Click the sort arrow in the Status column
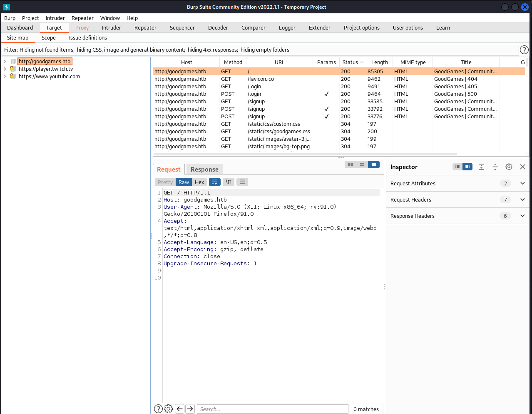532x414 pixels. (362, 62)
